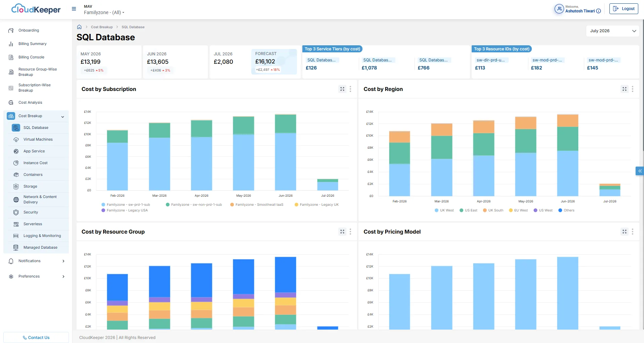
Task: Expand the Cost by Region chart fullscreen
Action: pos(625,89)
